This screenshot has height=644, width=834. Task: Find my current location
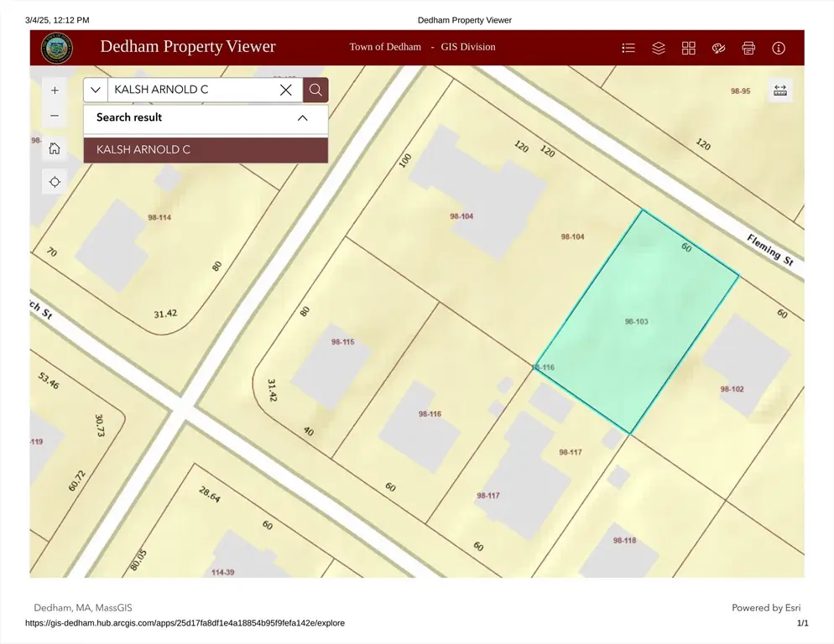pyautogui.click(x=55, y=181)
